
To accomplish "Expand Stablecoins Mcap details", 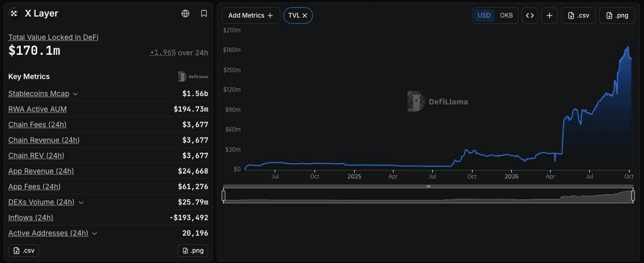I will coord(75,94).
